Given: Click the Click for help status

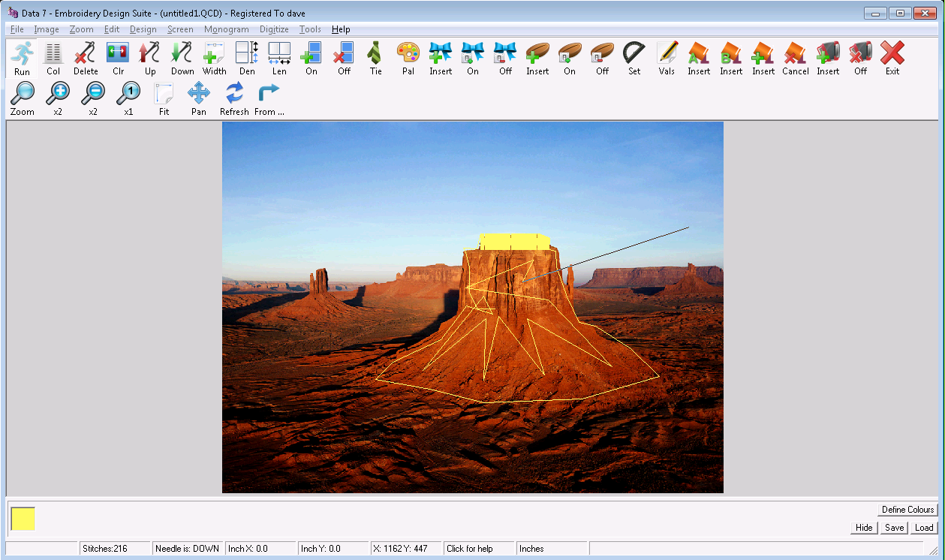Looking at the screenshot, I should point(478,549).
